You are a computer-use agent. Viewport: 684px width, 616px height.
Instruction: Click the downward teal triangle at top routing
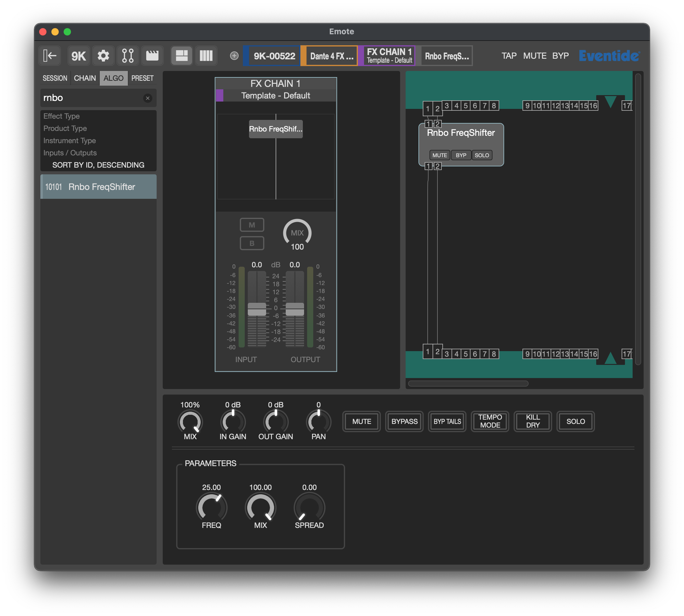(610, 102)
